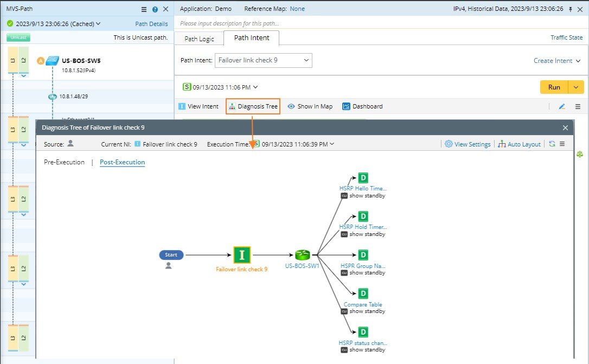Expand the Create Intent dropdown
589x364 pixels.
click(x=557, y=61)
